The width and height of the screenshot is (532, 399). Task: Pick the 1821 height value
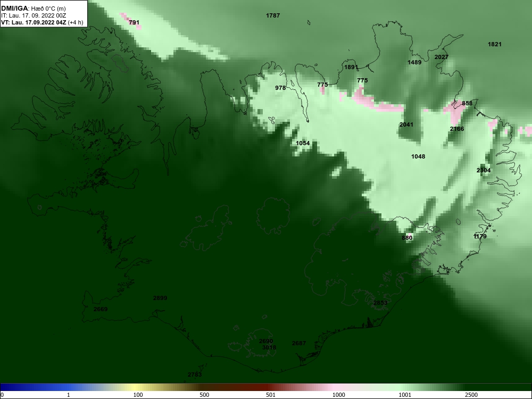click(494, 44)
